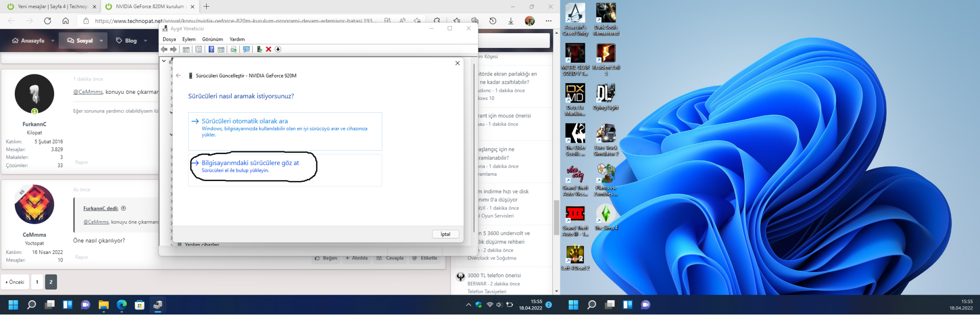Click CeMmms's profile avatar
The height and width of the screenshot is (317, 980).
[x=34, y=204]
